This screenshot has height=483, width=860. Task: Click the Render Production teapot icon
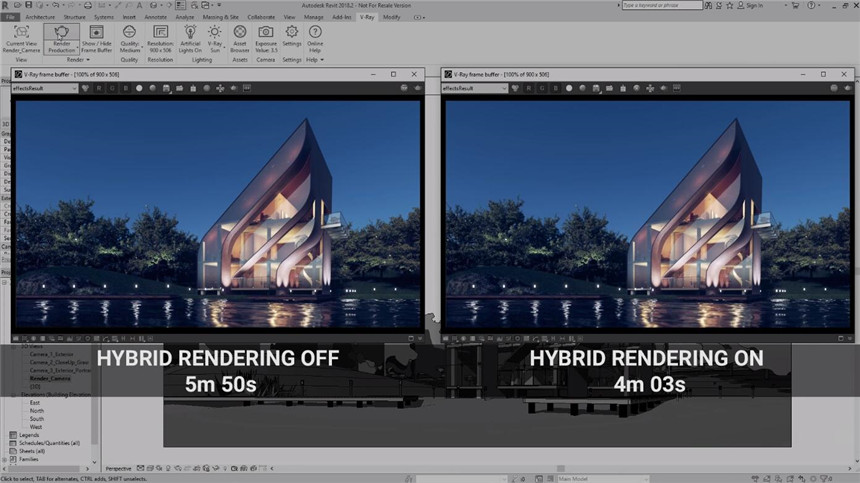(61, 33)
